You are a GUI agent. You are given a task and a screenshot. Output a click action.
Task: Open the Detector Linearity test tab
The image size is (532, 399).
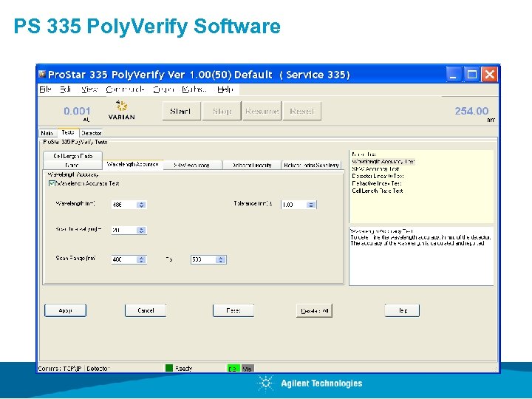252,165
